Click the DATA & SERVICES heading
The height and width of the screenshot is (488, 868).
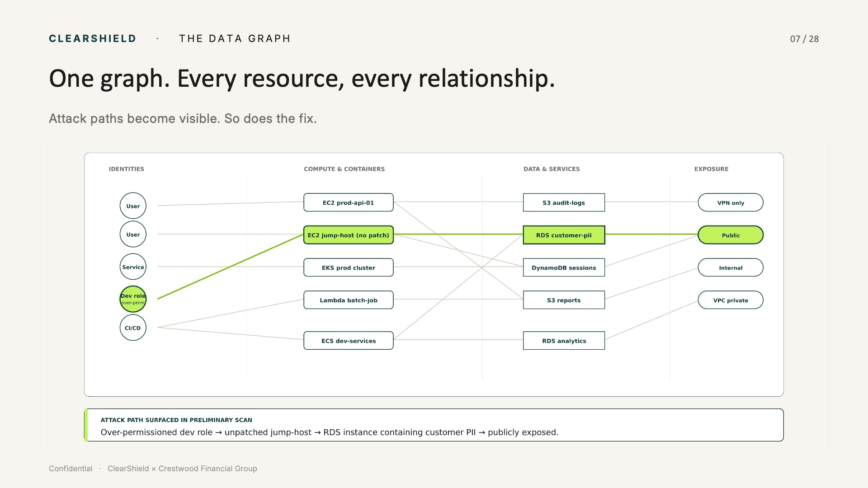tap(552, 169)
